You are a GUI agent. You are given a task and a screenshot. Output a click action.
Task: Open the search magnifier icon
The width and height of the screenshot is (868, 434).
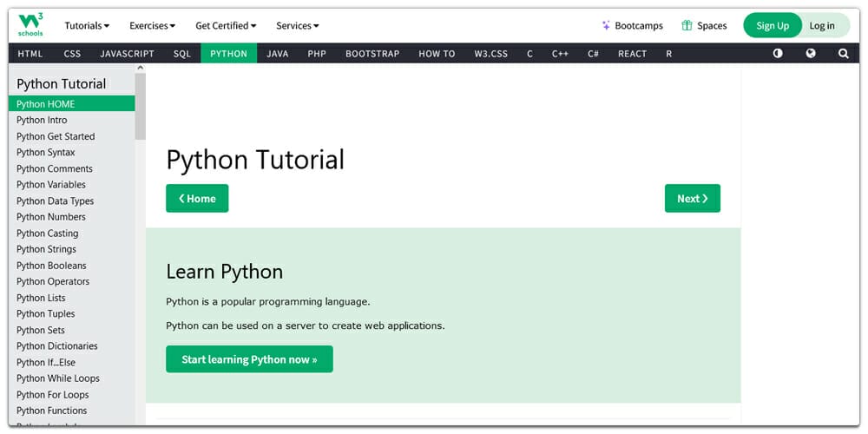point(843,54)
